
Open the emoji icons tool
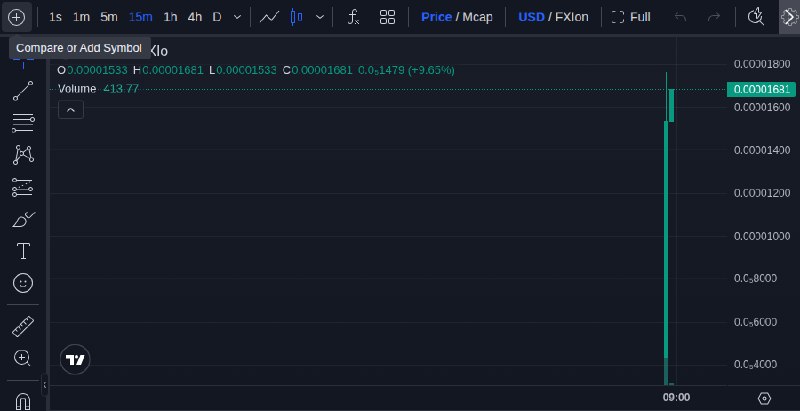[x=23, y=283]
